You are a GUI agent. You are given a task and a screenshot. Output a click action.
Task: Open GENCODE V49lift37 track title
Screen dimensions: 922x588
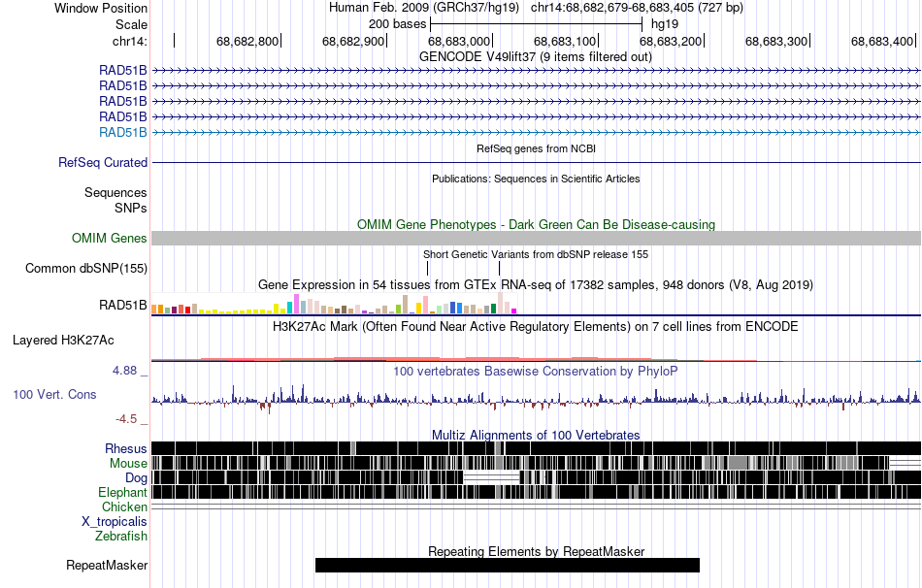point(535,57)
